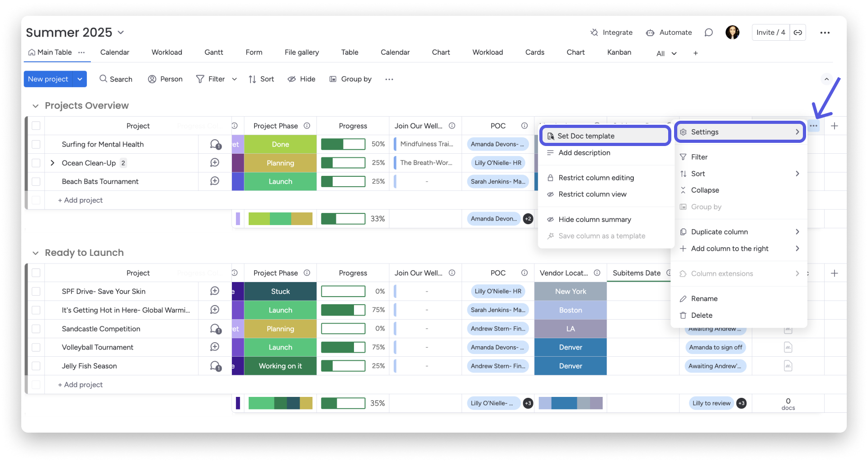Open the Integrate apps icon
This screenshot has width=868, height=462.
[x=594, y=33]
